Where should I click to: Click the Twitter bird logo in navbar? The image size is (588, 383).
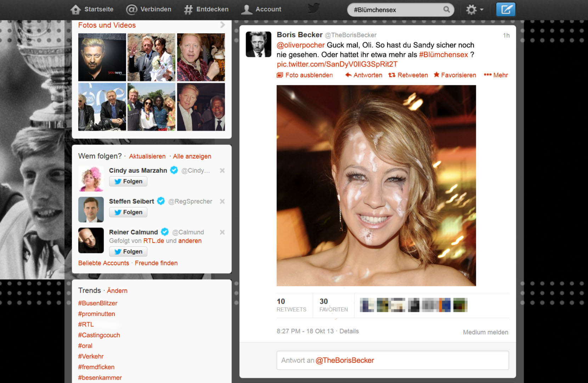point(313,9)
